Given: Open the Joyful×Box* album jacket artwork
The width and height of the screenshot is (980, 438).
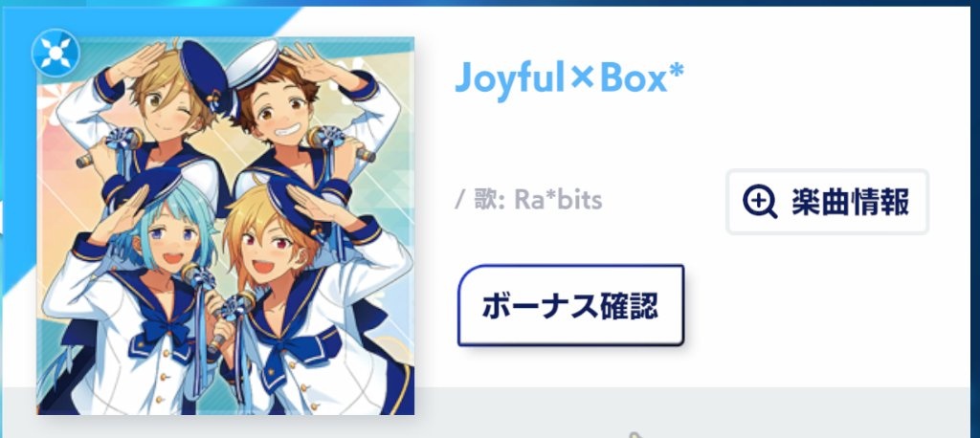Looking at the screenshot, I should coord(226,226).
